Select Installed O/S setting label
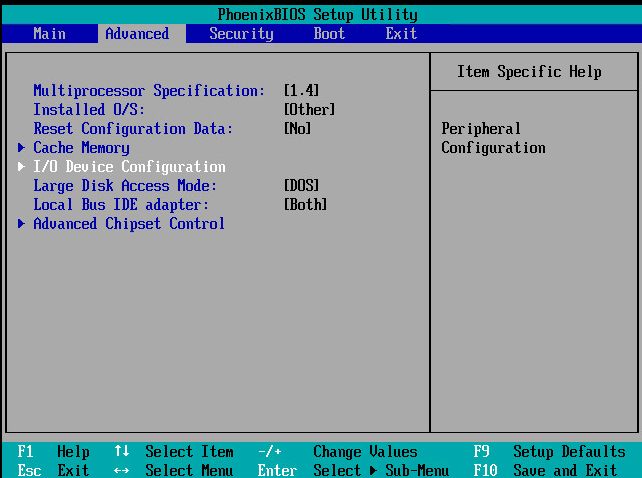The width and height of the screenshot is (642, 478). [89, 109]
